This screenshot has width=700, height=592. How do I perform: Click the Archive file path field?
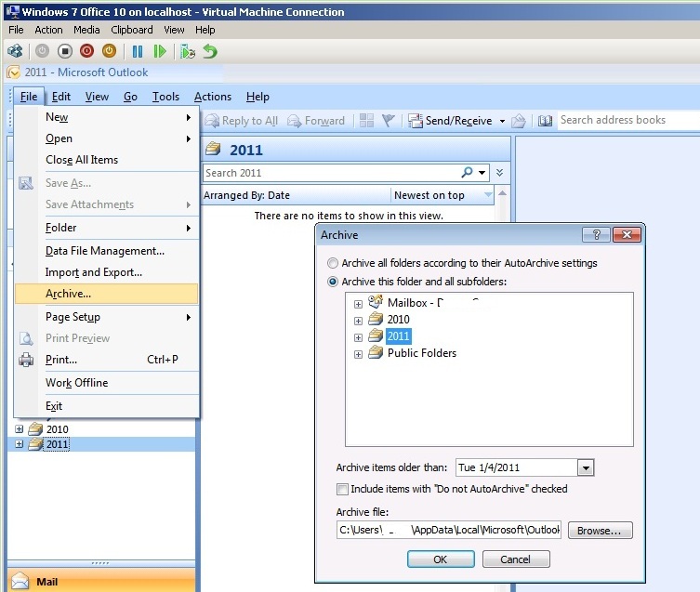[449, 530]
